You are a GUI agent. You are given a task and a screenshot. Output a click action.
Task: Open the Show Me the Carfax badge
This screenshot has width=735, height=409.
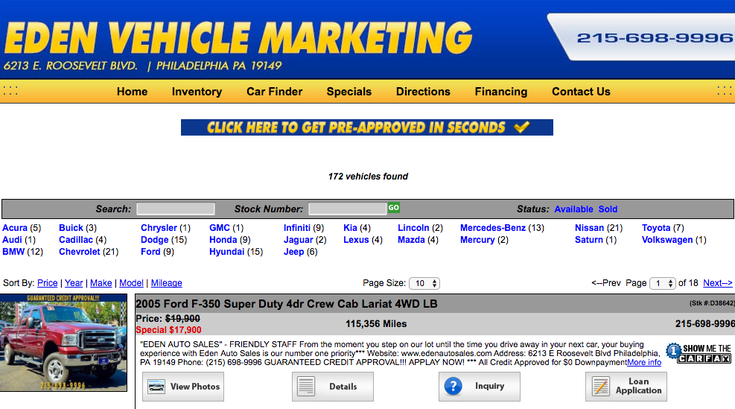(699, 353)
